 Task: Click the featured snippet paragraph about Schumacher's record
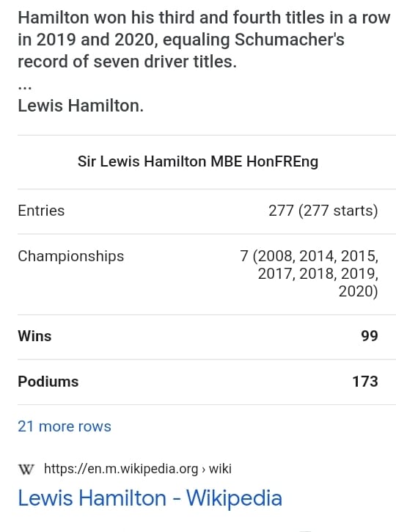click(204, 40)
